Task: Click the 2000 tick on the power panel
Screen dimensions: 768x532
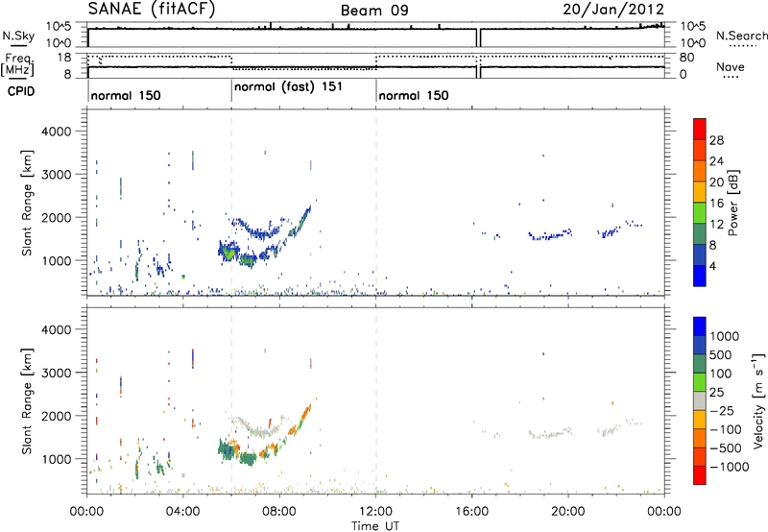Action: (56, 217)
